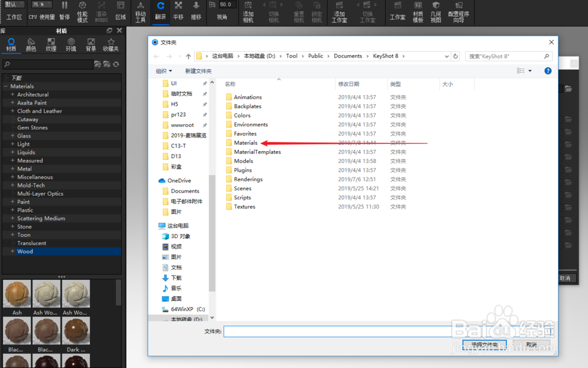Switch to the 背景 library tab
The width and height of the screenshot is (588, 368).
pos(91,45)
